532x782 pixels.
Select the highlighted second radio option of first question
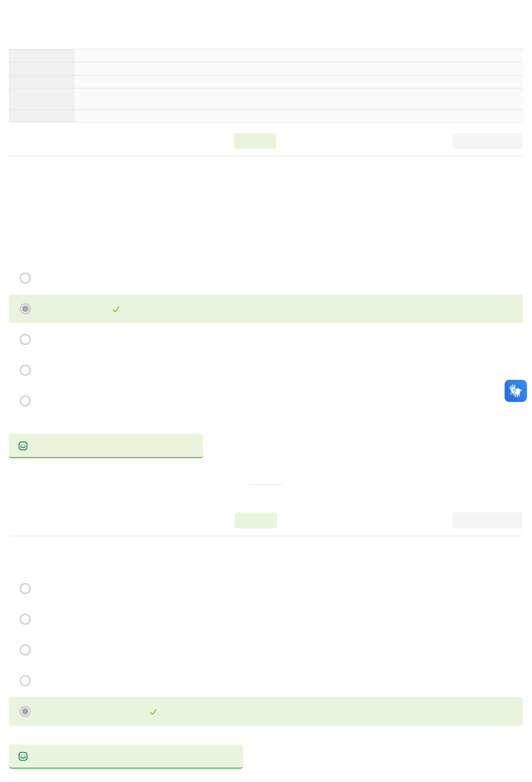pyautogui.click(x=25, y=309)
